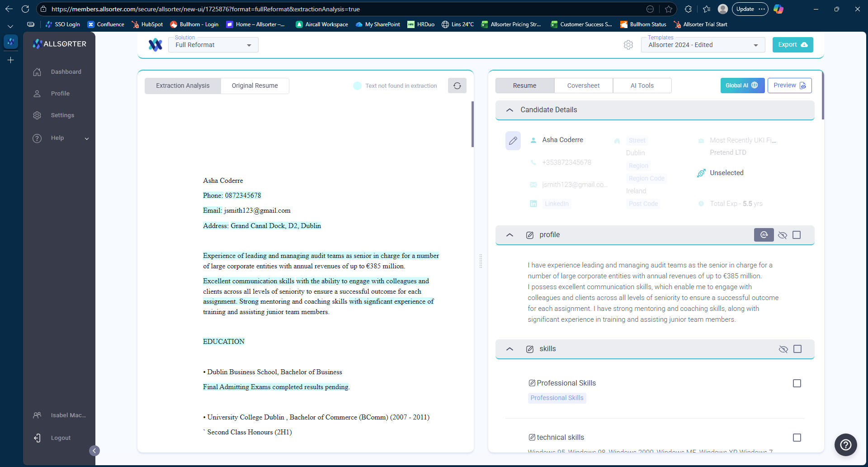Collapse the sidebar with the arrow icon
Screen dimensions: 868x467
tap(94, 450)
